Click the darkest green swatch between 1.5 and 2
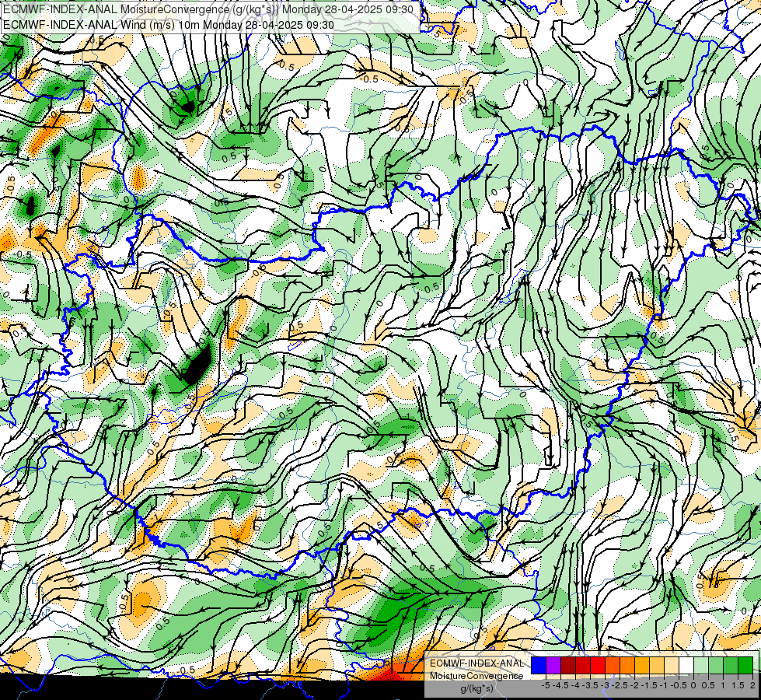Image resolution: width=761 pixels, height=700 pixels. click(745, 665)
